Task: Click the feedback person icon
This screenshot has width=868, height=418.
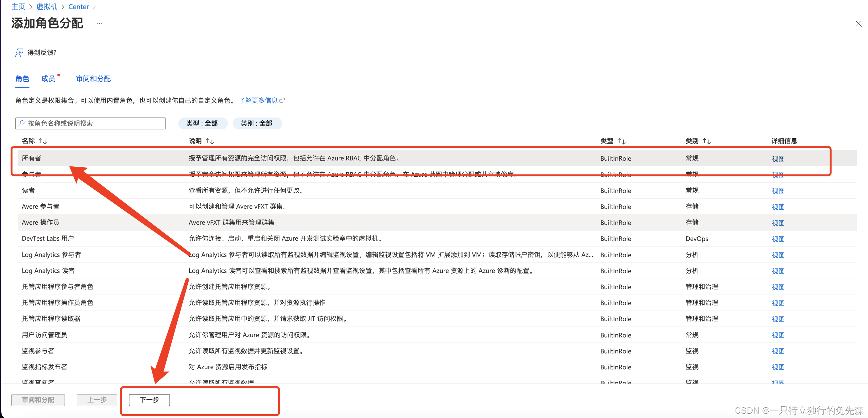Action: (19, 53)
